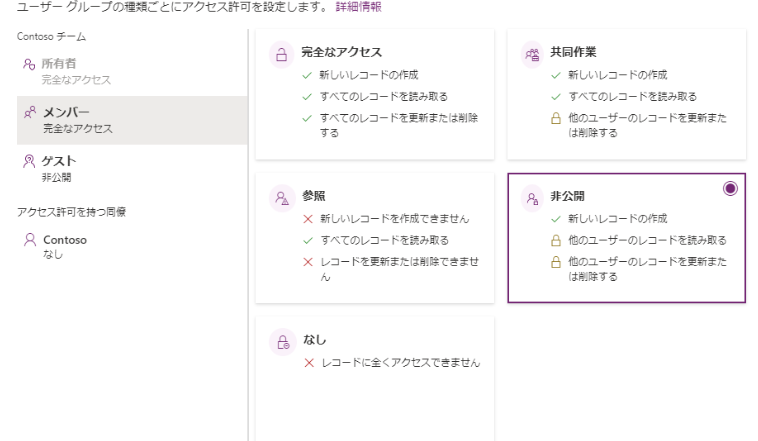
Task: Click red X beside レコードに全くアクセスできません
Action: click(309, 363)
